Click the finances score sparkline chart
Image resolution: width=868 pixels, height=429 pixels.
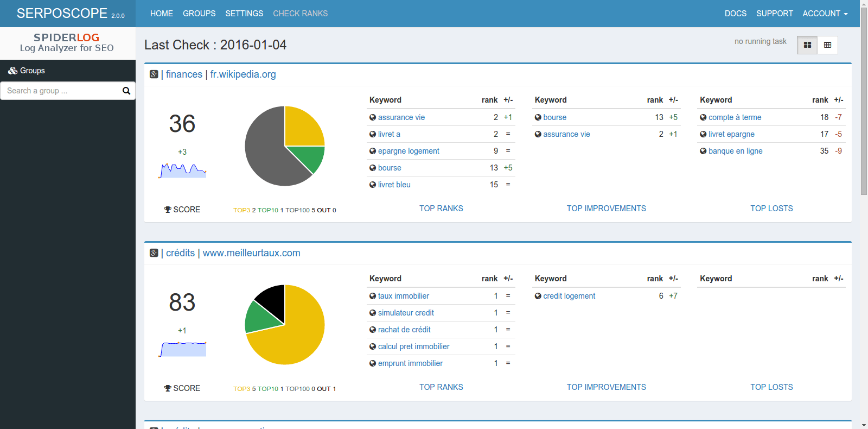[x=183, y=171]
